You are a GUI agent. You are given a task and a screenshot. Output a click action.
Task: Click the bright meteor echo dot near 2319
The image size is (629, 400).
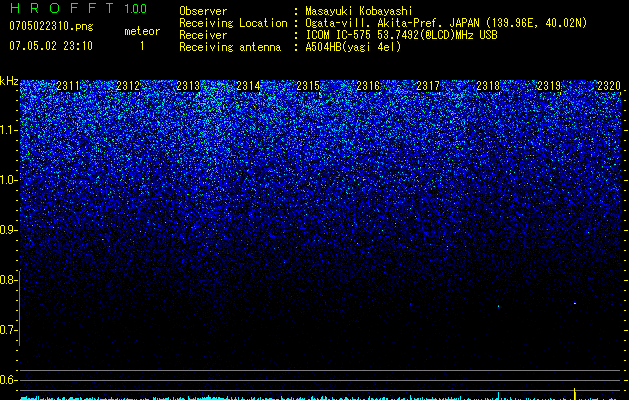coord(575,303)
